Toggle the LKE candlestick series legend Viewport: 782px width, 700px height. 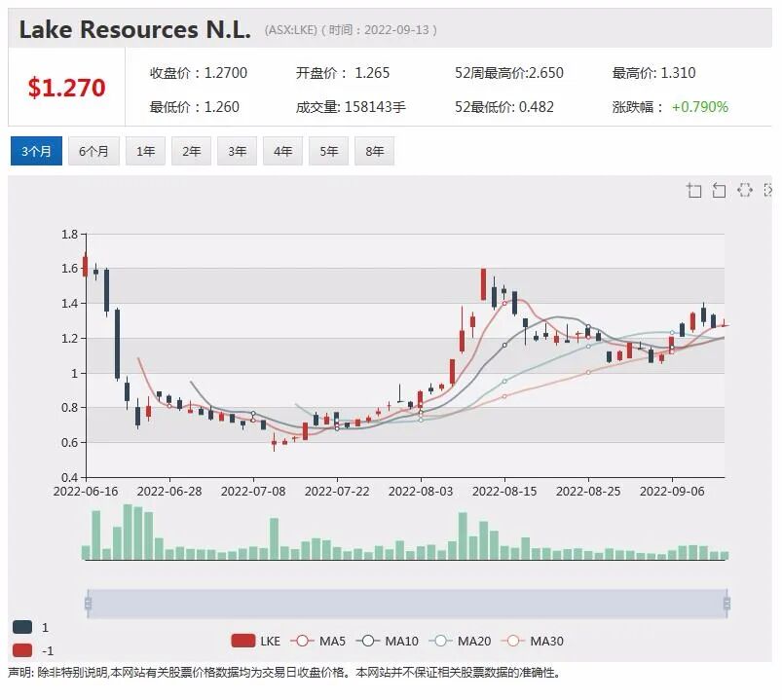click(256, 641)
